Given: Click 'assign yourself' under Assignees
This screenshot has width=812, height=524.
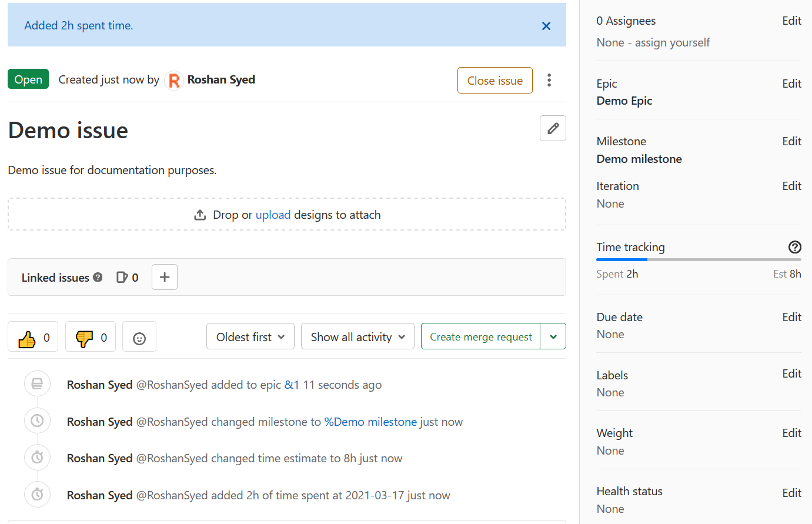Looking at the screenshot, I should (x=672, y=42).
